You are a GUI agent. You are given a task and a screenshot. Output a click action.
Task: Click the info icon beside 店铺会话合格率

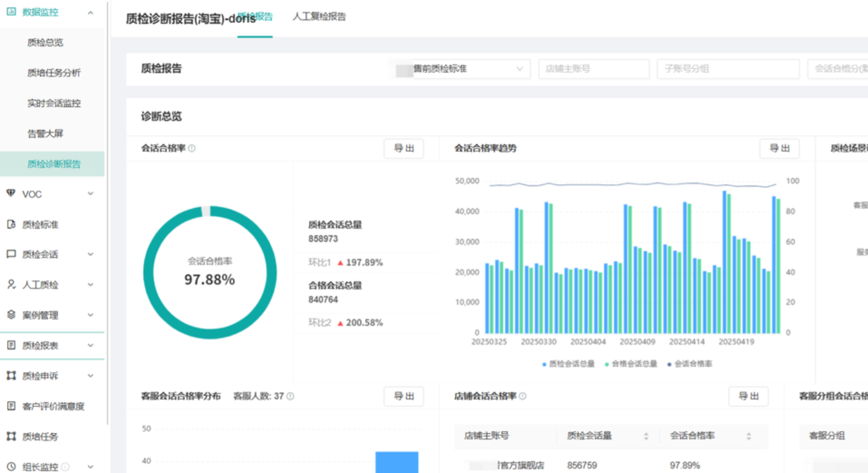522,396
